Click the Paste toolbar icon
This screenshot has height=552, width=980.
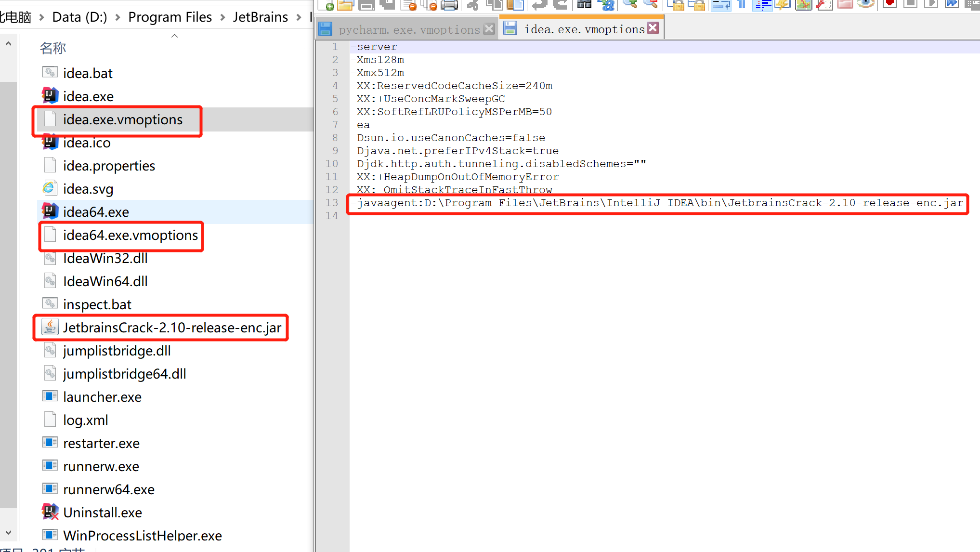point(515,5)
